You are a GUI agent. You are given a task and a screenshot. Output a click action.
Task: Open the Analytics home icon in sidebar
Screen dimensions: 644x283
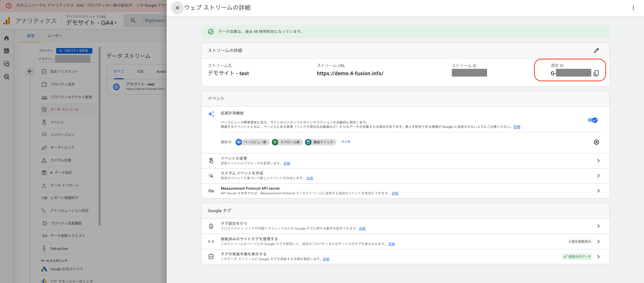click(6, 38)
